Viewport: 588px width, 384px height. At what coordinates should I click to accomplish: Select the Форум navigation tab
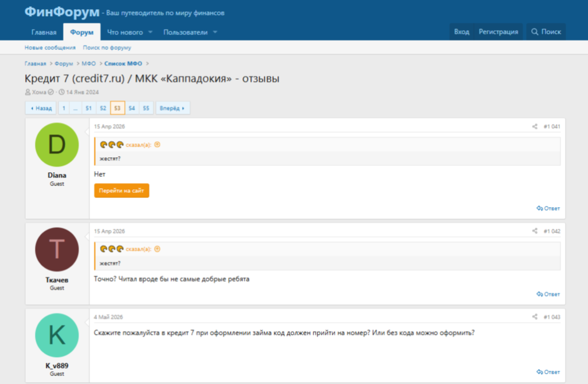point(82,32)
